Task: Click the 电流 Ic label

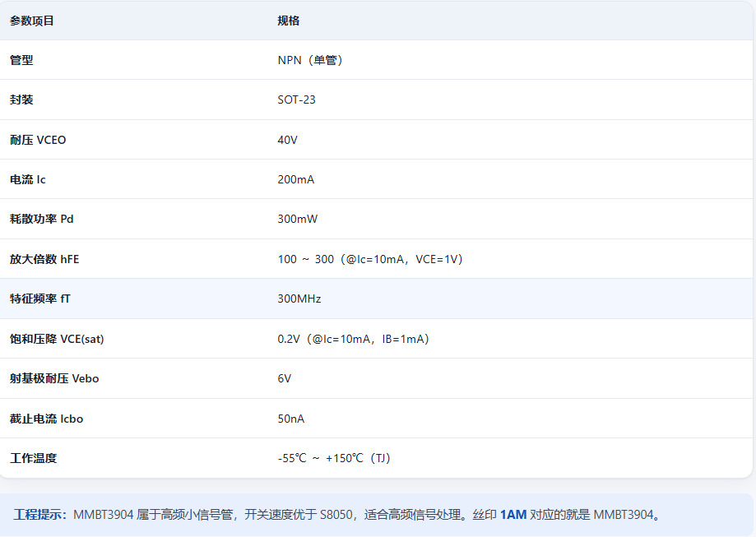Action: pyautogui.click(x=27, y=179)
